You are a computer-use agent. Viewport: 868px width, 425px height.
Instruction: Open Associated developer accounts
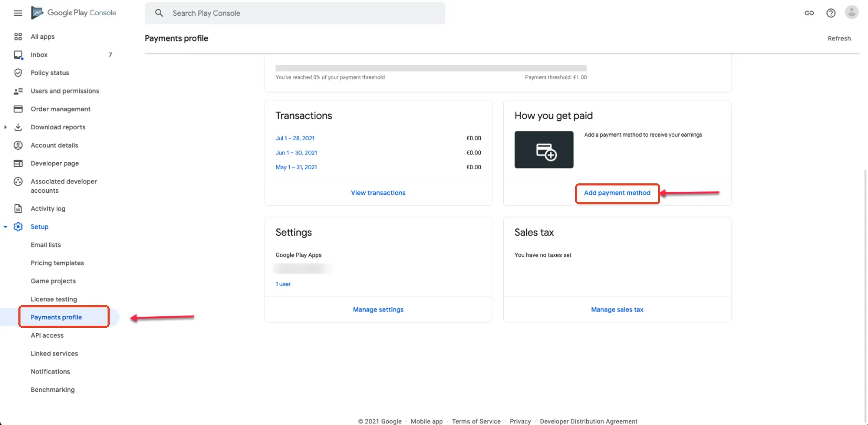click(63, 186)
